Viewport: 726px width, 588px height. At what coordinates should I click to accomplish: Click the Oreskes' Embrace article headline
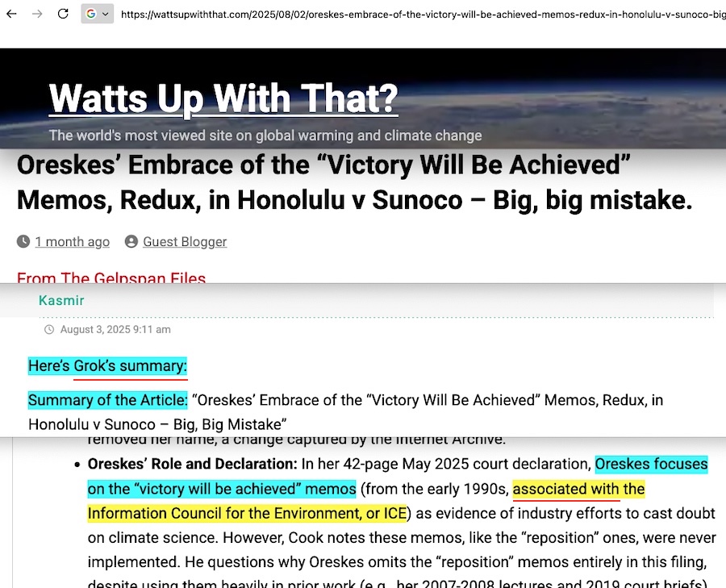(355, 182)
